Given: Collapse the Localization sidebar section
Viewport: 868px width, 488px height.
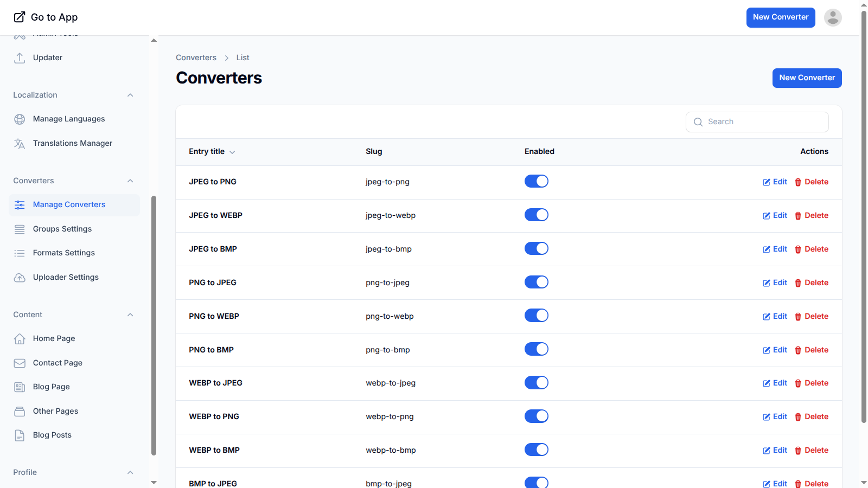Looking at the screenshot, I should [x=130, y=95].
